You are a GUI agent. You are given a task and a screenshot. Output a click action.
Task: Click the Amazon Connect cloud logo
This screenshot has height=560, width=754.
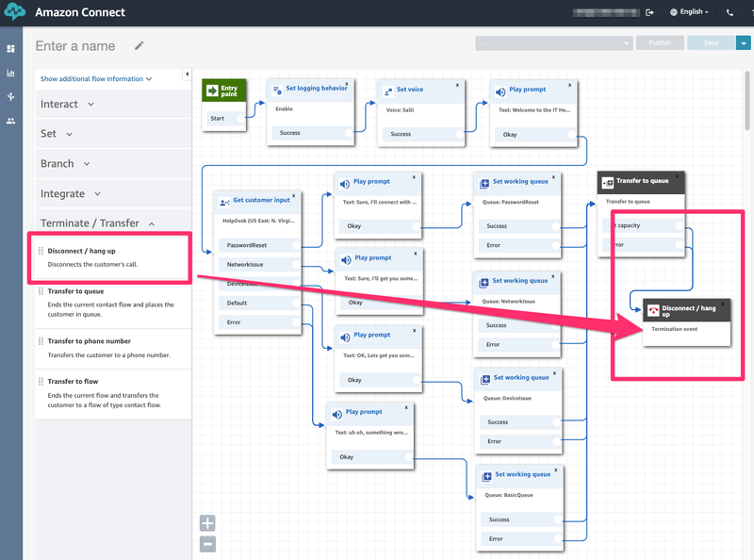pyautogui.click(x=14, y=11)
